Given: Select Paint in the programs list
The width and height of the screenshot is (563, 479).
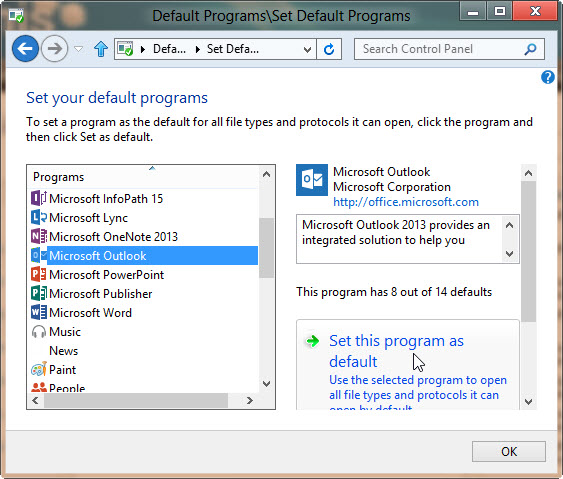Looking at the screenshot, I should click(x=62, y=370).
